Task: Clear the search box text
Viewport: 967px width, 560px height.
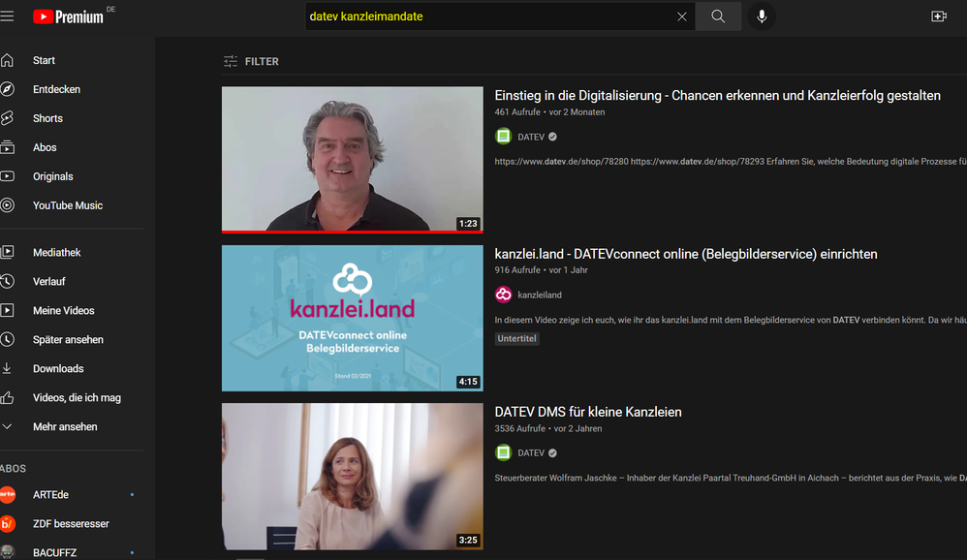Action: (681, 16)
